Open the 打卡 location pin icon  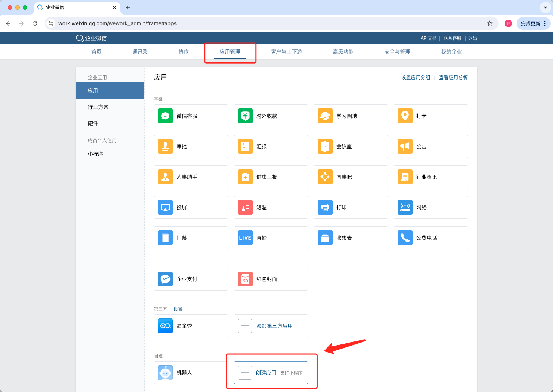(x=405, y=116)
